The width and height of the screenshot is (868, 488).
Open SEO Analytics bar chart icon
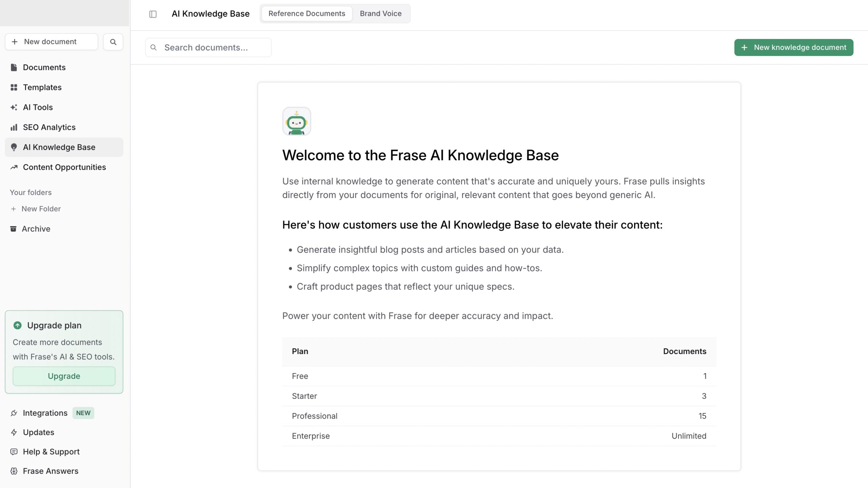(x=14, y=128)
